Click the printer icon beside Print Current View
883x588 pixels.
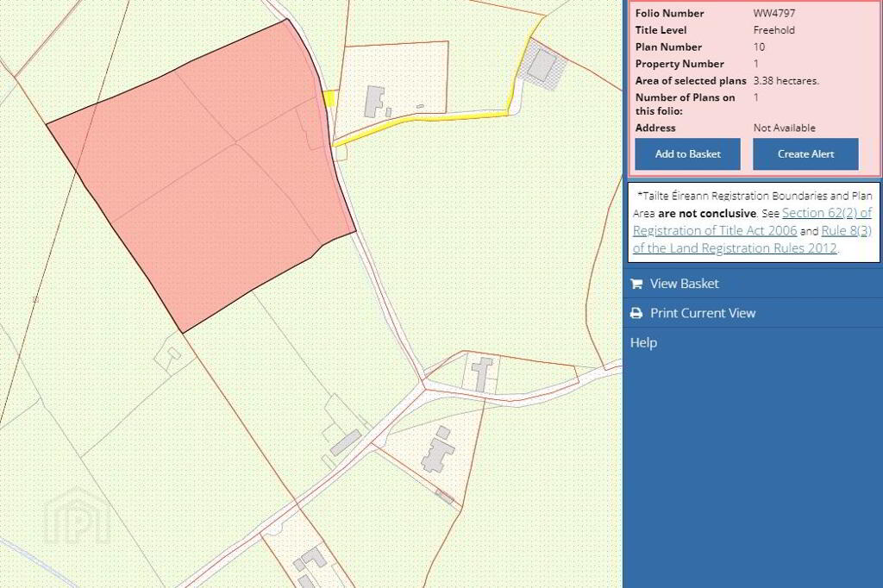[x=636, y=313]
